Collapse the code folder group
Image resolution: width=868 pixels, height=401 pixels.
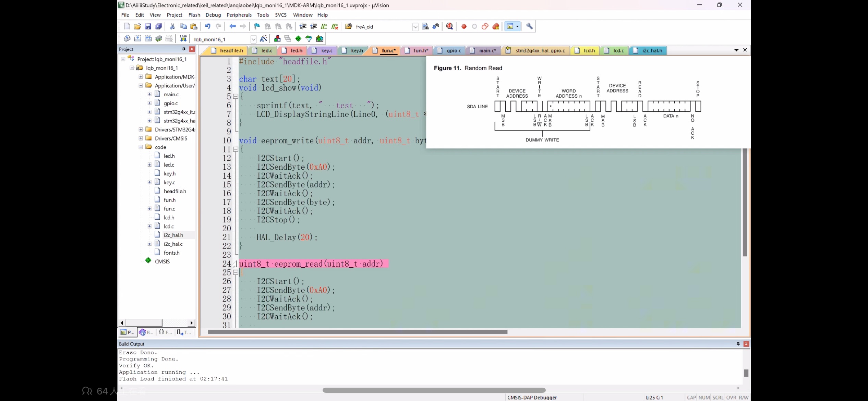[141, 147]
